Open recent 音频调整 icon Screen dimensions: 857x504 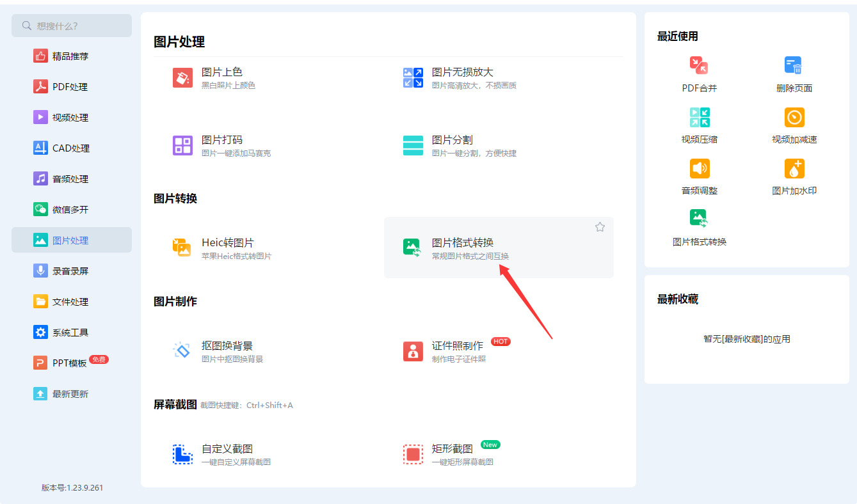700,168
